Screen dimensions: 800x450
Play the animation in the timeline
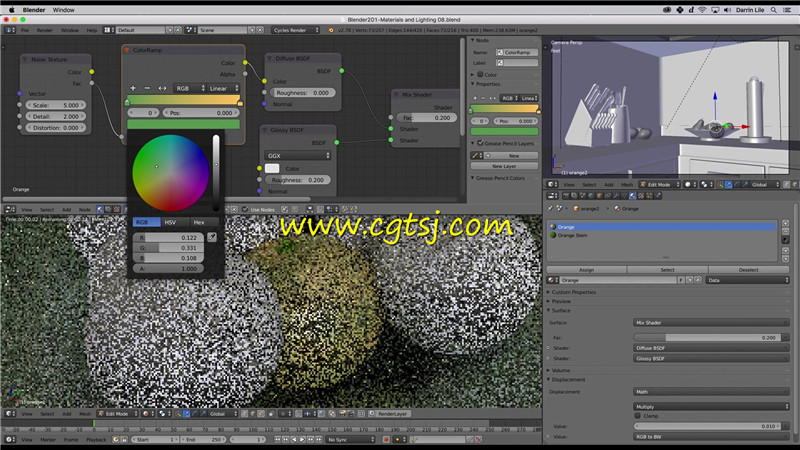point(302,439)
